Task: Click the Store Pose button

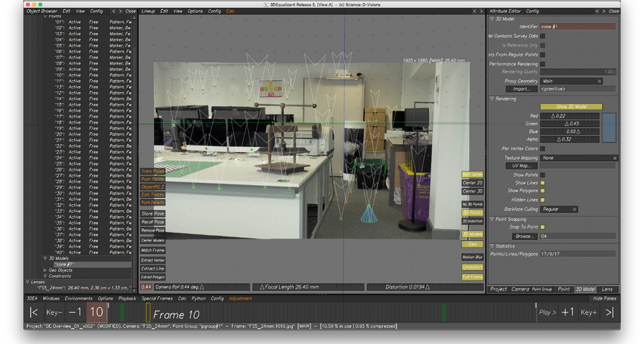Action: pyautogui.click(x=153, y=214)
